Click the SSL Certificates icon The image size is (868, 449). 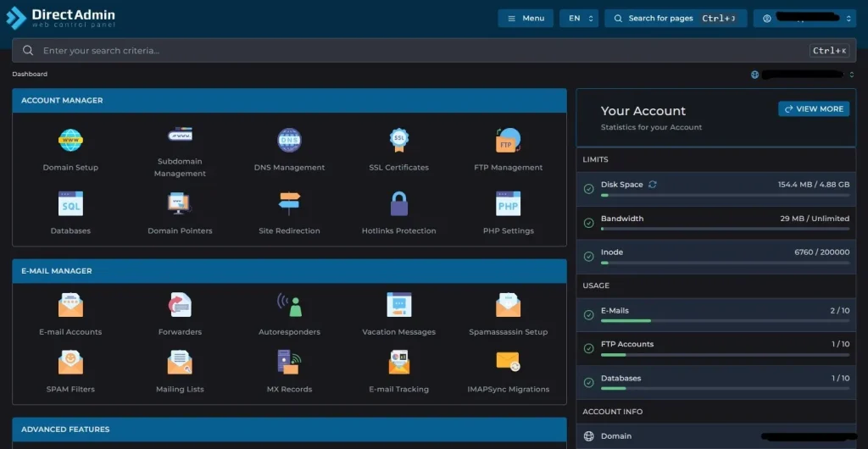click(398, 141)
